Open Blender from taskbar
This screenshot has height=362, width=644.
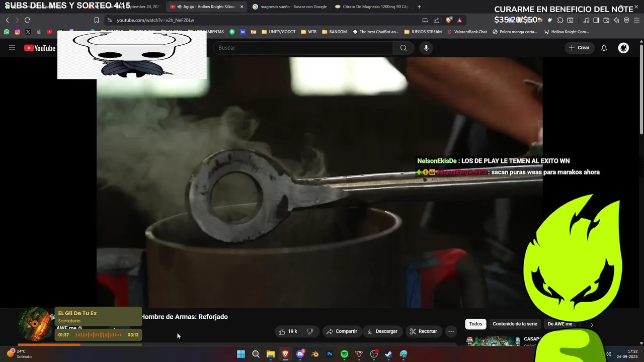[315, 354]
